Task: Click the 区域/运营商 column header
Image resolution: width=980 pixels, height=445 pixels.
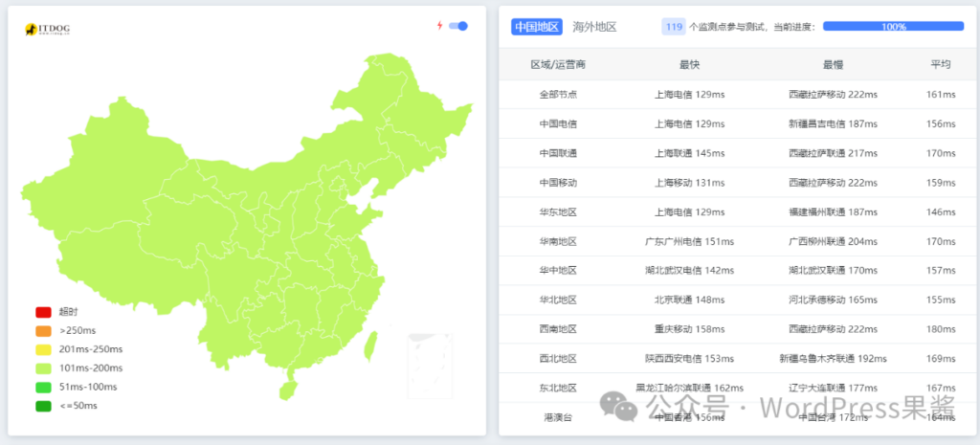Action: coord(558,64)
